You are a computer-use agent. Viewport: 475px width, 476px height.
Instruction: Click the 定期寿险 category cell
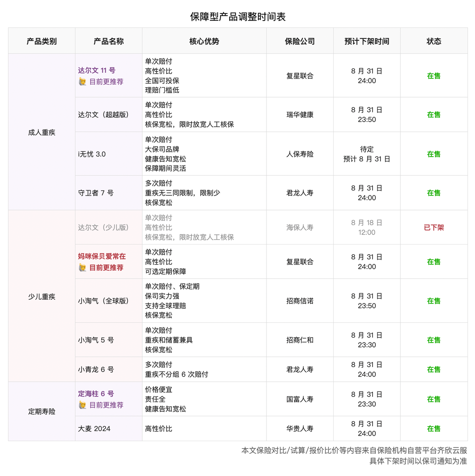[42, 411]
